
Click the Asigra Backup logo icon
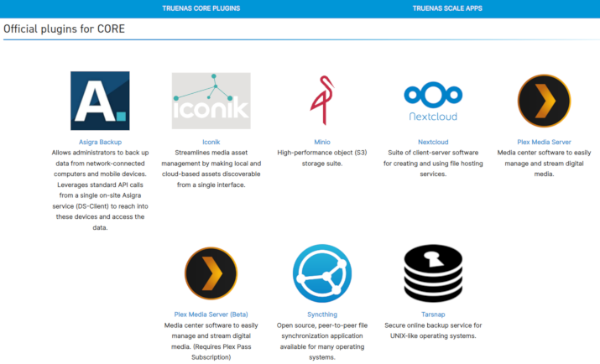[x=100, y=101]
